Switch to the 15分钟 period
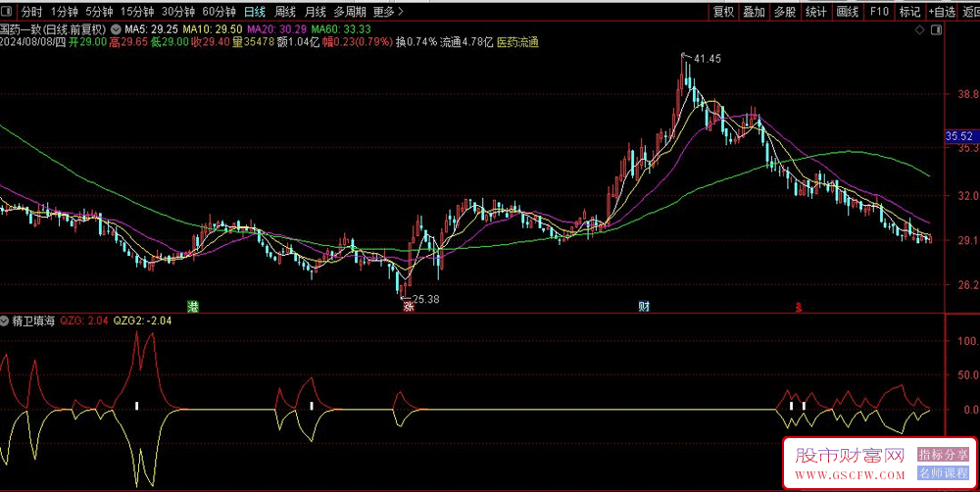Screen dimensions: 980x492 [137, 11]
